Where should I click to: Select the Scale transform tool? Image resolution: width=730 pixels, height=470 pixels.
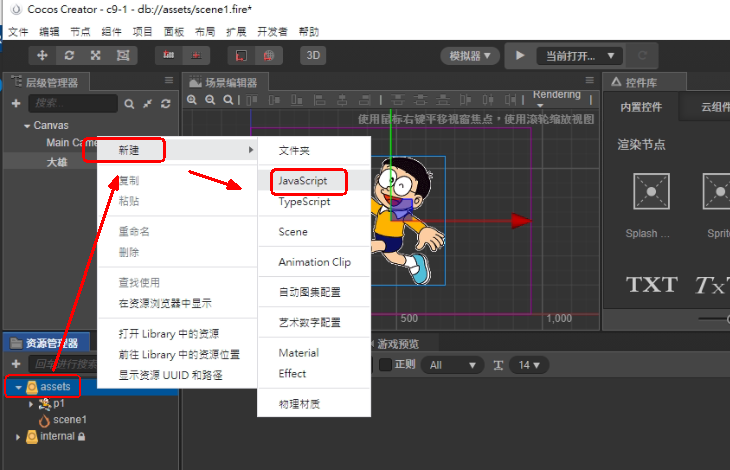[96, 56]
